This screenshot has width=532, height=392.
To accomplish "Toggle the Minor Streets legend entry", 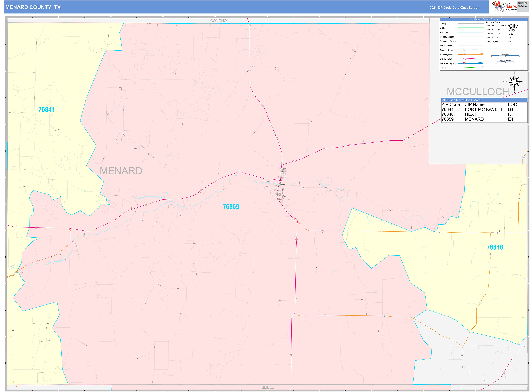I will [446, 46].
